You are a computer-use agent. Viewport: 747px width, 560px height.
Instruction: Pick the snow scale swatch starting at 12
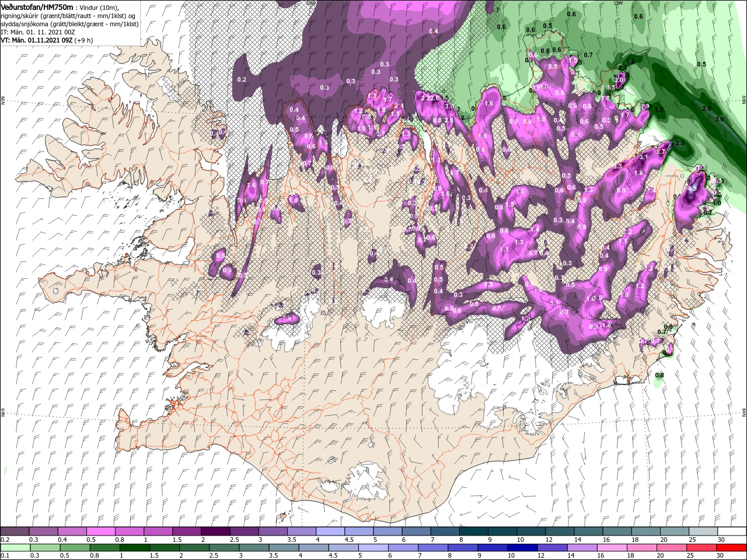tap(558, 531)
